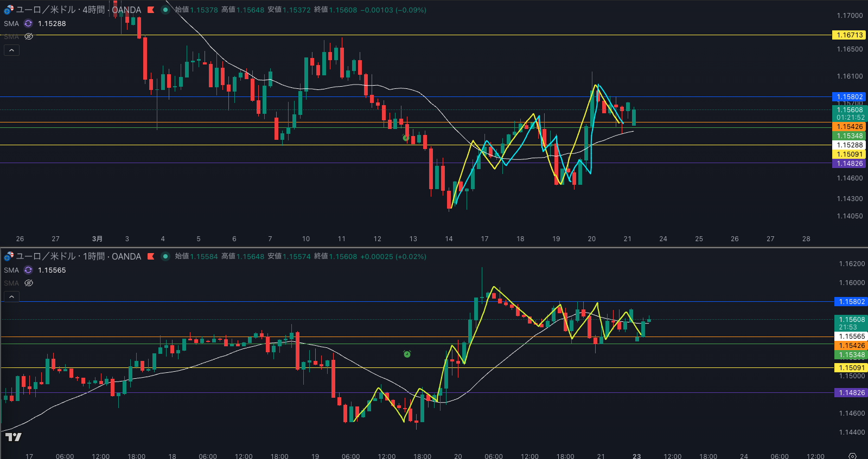Select the SMA 1.15288 indicator label
This screenshot has width=868, height=459.
(11, 23)
